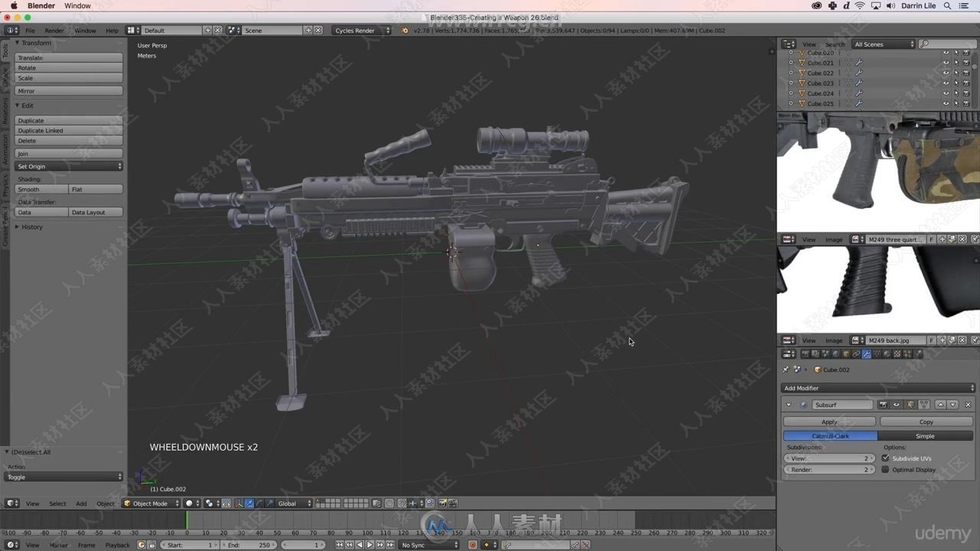This screenshot has width=980, height=551.
Task: Enable the Optimal Display checkbox
Action: click(886, 470)
